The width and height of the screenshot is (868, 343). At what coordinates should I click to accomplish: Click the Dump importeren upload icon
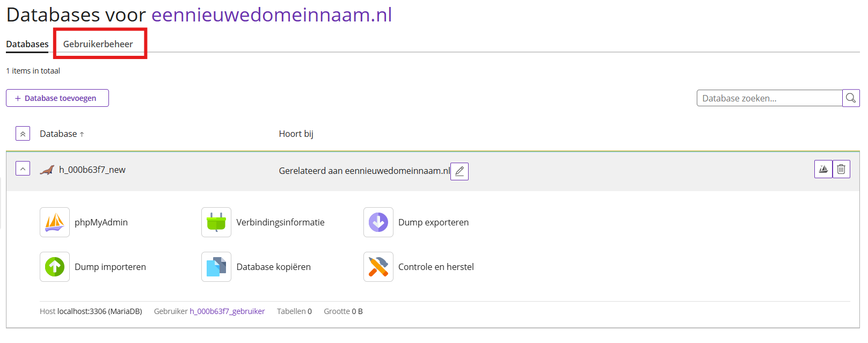click(55, 267)
